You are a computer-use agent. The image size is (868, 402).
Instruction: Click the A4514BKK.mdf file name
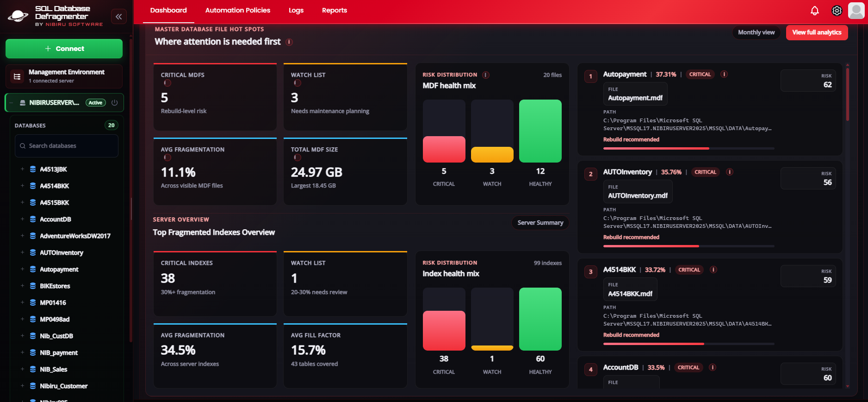click(630, 294)
